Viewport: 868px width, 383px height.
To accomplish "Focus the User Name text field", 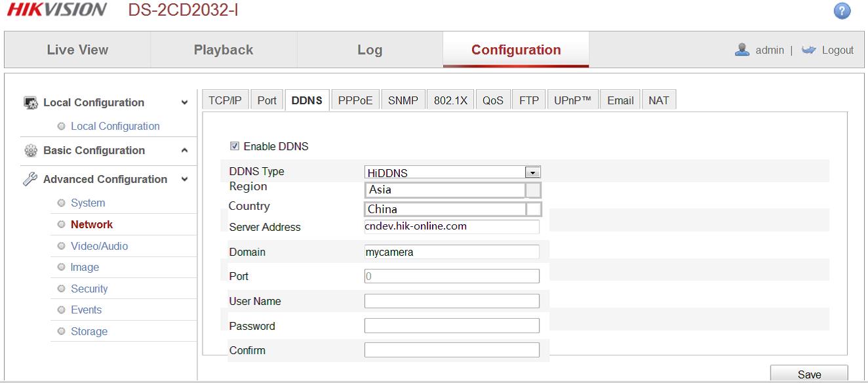I will (452, 301).
